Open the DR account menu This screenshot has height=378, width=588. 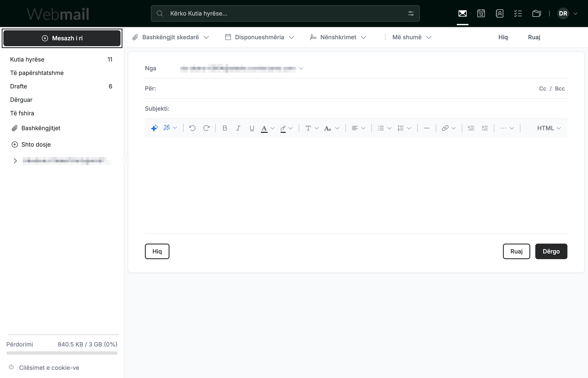point(567,13)
